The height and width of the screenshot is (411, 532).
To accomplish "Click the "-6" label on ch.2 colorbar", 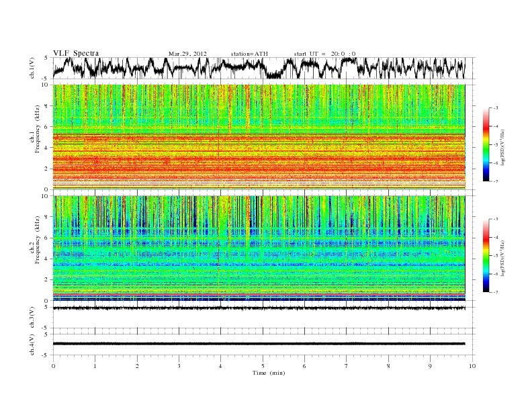I will click(496, 274).
